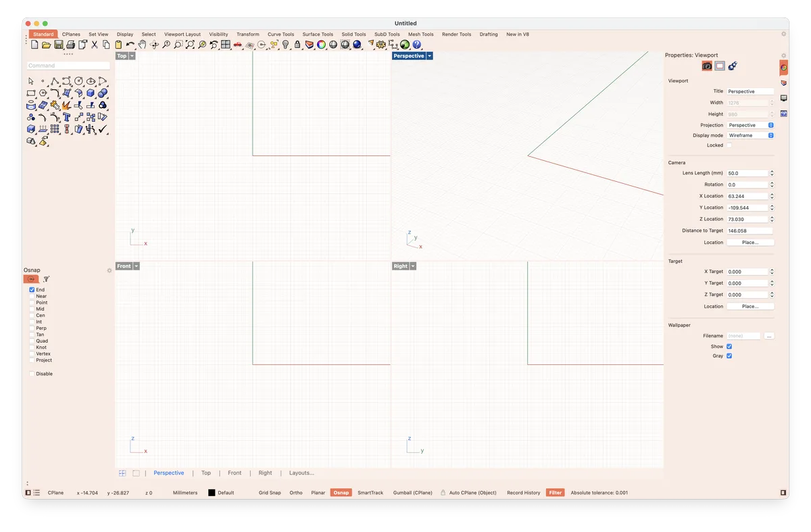This screenshot has height=532, width=811.
Task: Open the Projection dropdown
Action: coord(750,125)
